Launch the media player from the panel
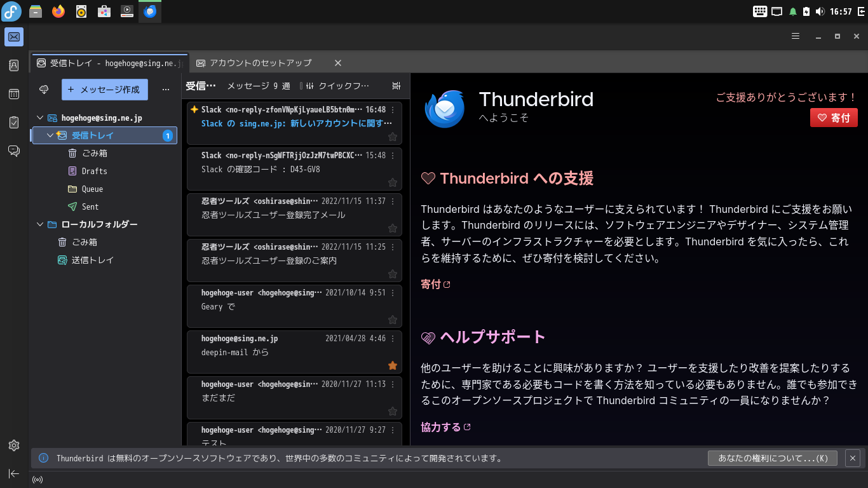868x488 pixels. (x=127, y=11)
